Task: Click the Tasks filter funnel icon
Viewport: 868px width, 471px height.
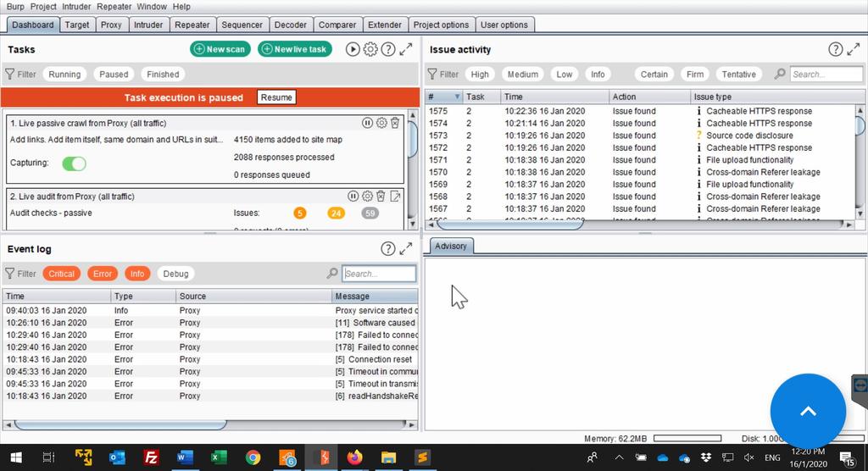Action: [10, 75]
